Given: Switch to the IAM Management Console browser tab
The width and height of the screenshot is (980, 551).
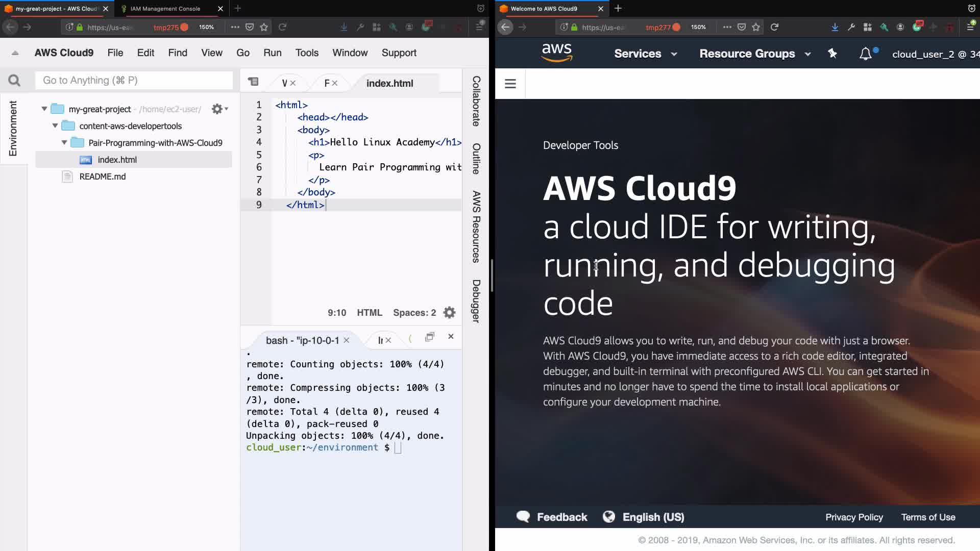Looking at the screenshot, I should 165,9.
